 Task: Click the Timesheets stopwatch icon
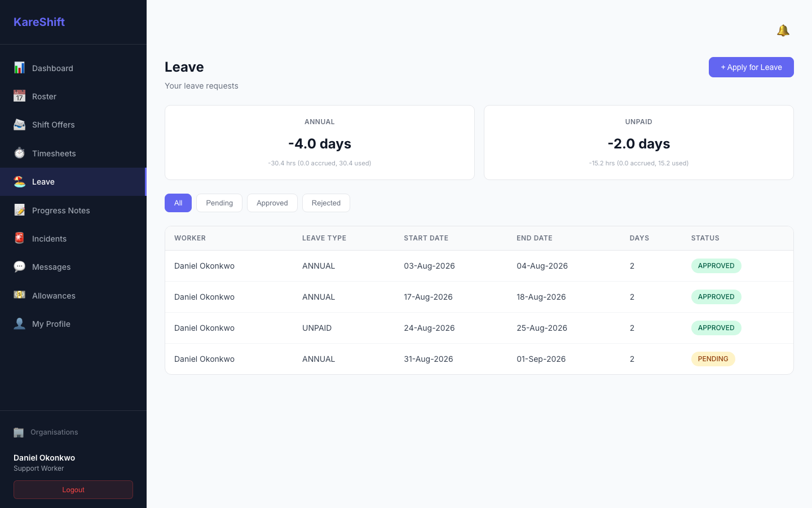coord(19,153)
